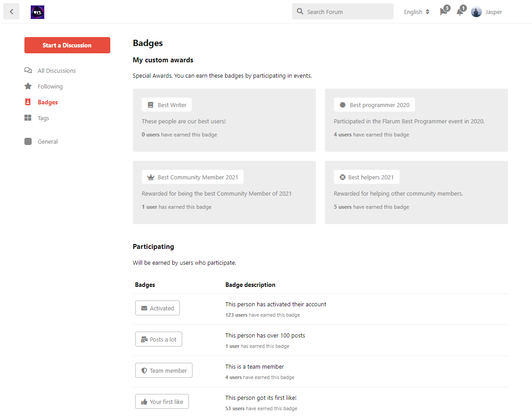Click the star icon next to Following
532x417 pixels.
[x=28, y=86]
